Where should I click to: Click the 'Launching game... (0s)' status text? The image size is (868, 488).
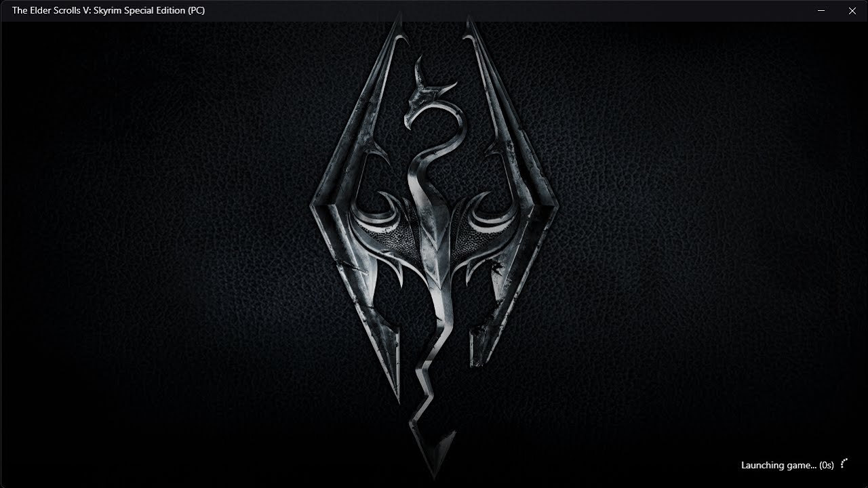click(787, 465)
